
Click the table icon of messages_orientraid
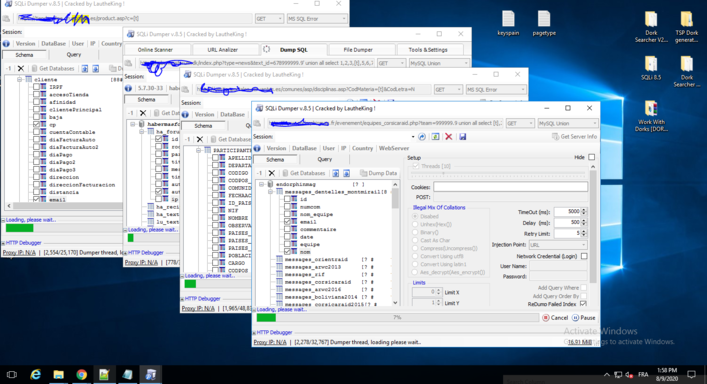coord(279,259)
